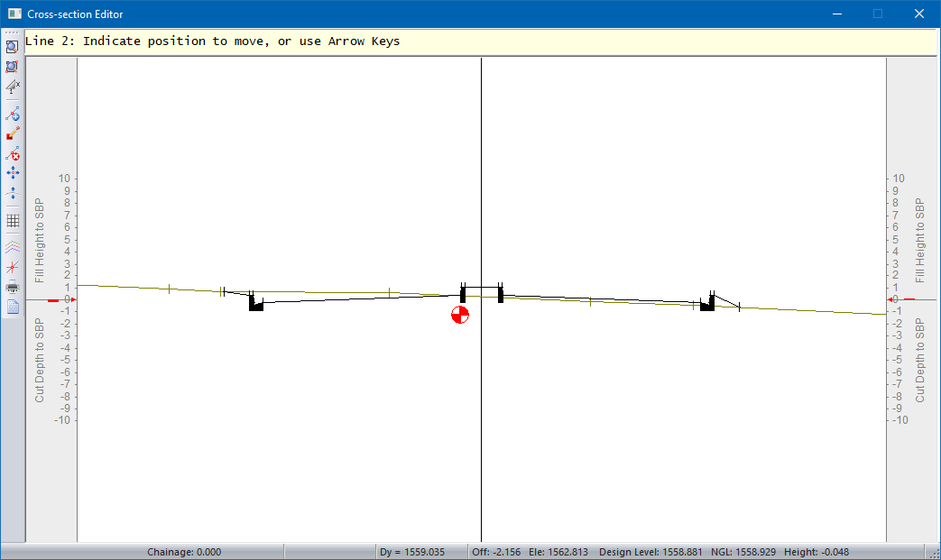
Task: Open the report document icon
Action: click(x=13, y=308)
